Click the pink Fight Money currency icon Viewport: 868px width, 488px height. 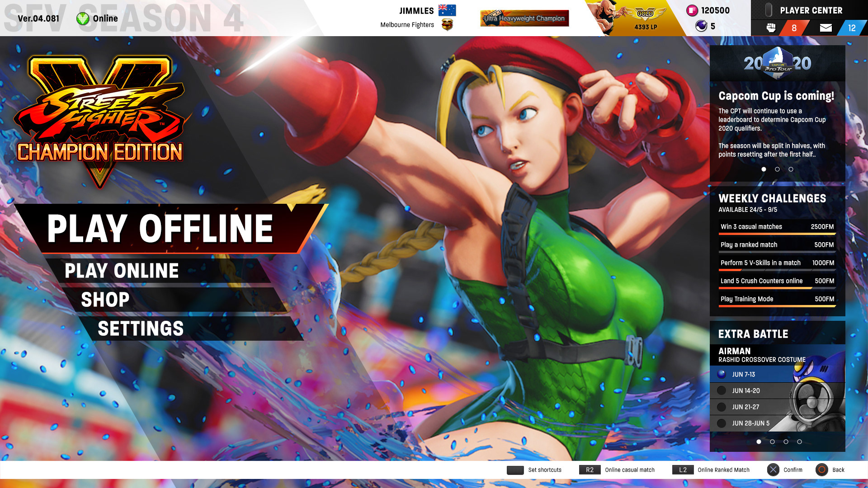pyautogui.click(x=692, y=10)
